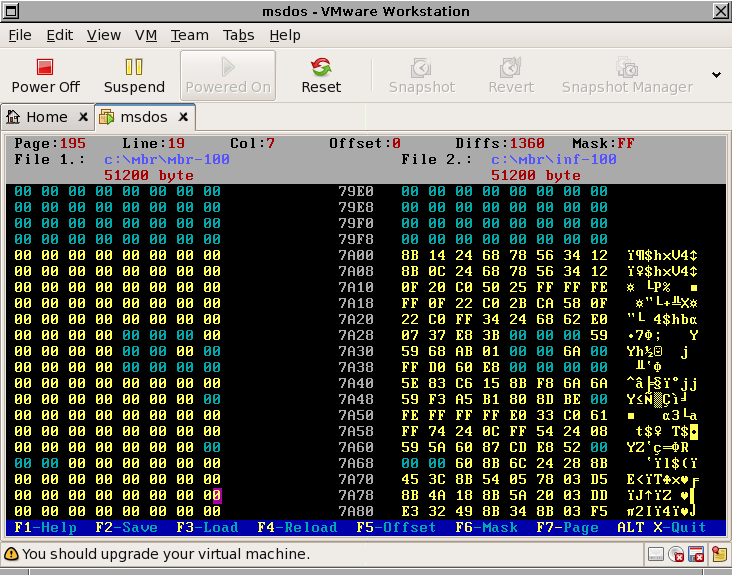The image size is (732, 575).
Task: Switch to the Home tab
Action: [47, 117]
